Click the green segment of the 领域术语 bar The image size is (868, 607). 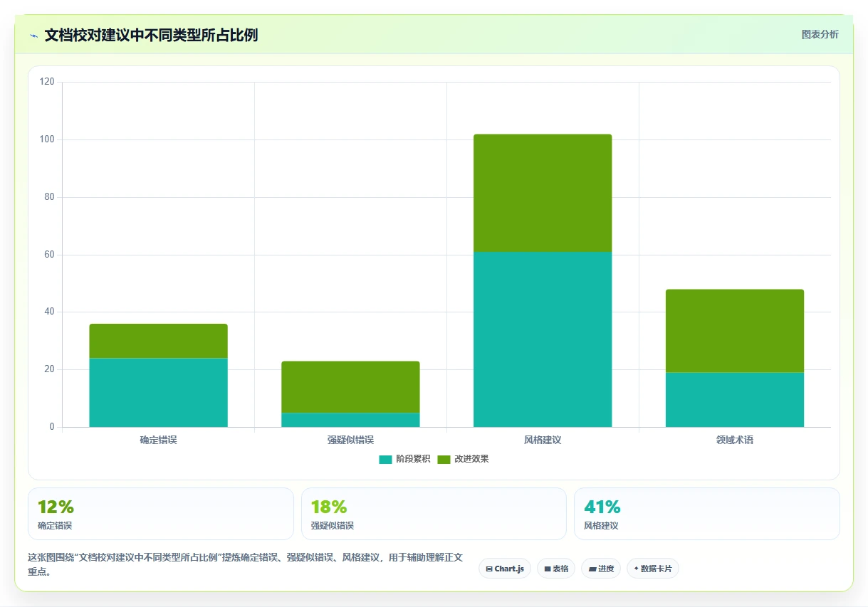click(735, 331)
